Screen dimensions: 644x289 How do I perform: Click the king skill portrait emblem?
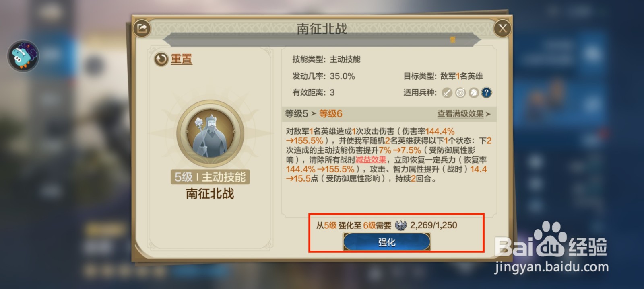[210, 134]
